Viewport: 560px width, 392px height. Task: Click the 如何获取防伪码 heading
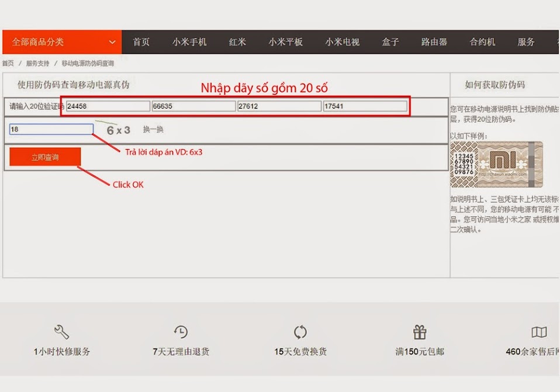click(495, 85)
